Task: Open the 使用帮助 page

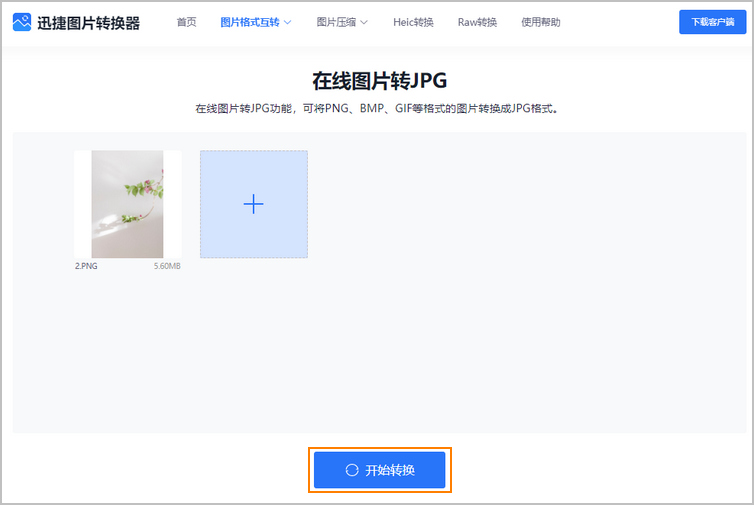Action: click(540, 22)
